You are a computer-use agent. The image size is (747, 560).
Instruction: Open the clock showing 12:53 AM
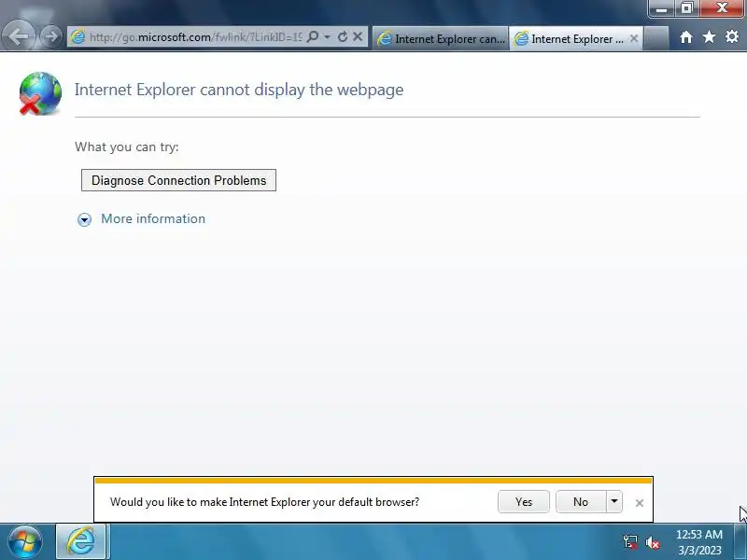pyautogui.click(x=699, y=542)
